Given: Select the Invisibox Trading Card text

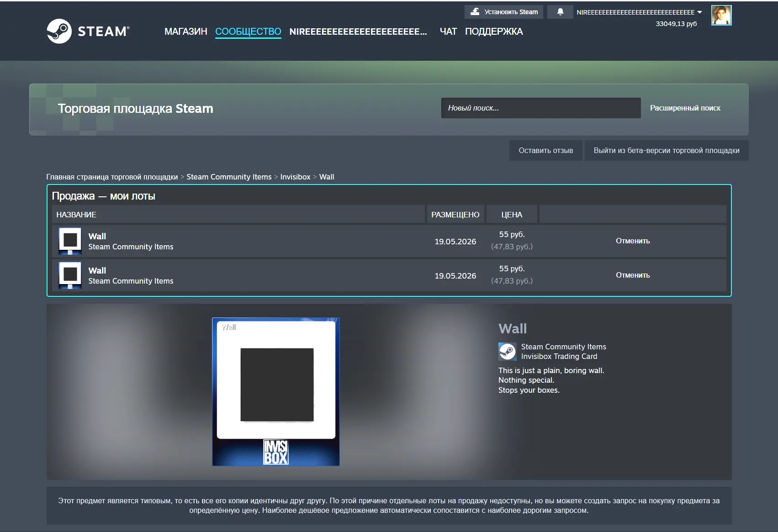Looking at the screenshot, I should [559, 356].
